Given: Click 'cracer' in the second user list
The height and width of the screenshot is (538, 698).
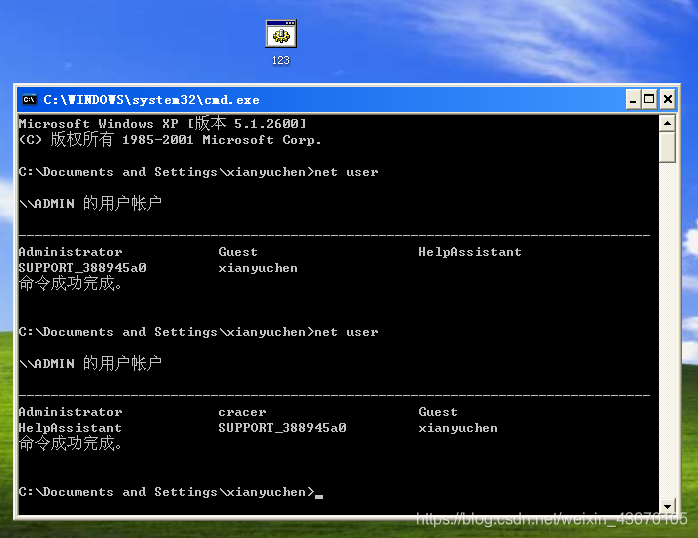Looking at the screenshot, I should point(242,412).
